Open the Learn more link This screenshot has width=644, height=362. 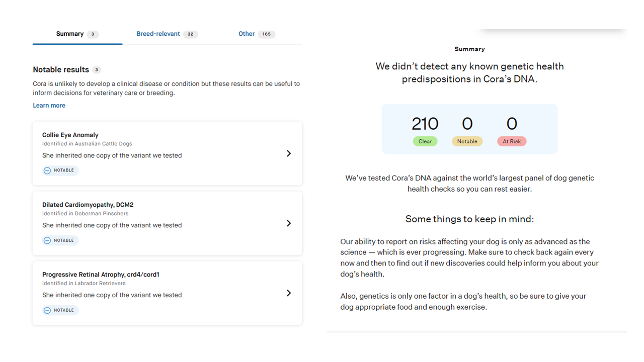(x=49, y=105)
